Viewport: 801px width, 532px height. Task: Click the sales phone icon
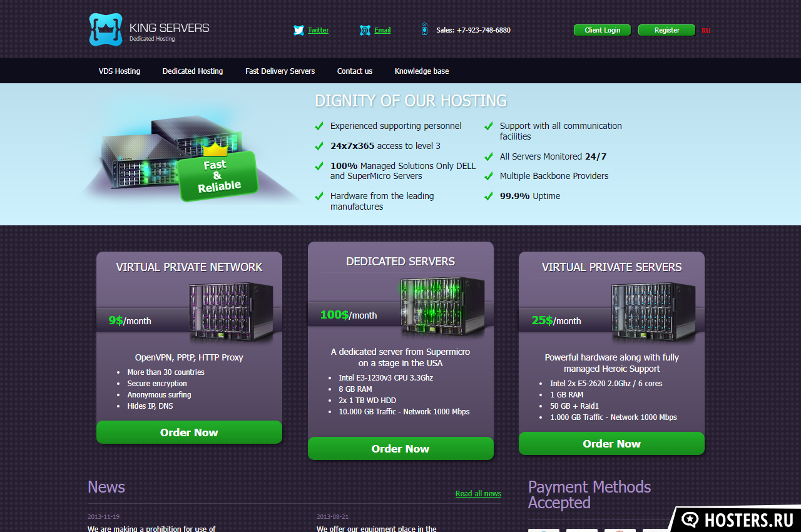pyautogui.click(x=424, y=29)
